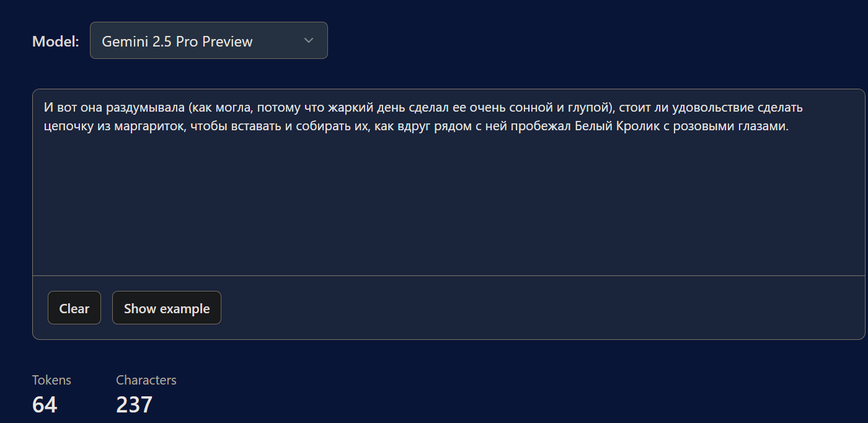Open the Model selection dropdown
The width and height of the screenshot is (868, 423).
(208, 41)
